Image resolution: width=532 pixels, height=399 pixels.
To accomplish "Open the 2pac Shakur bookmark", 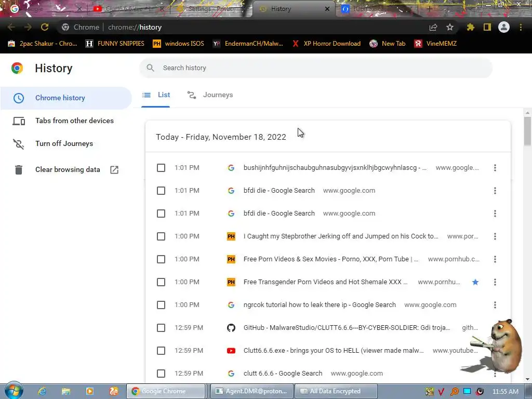I will 43,44.
